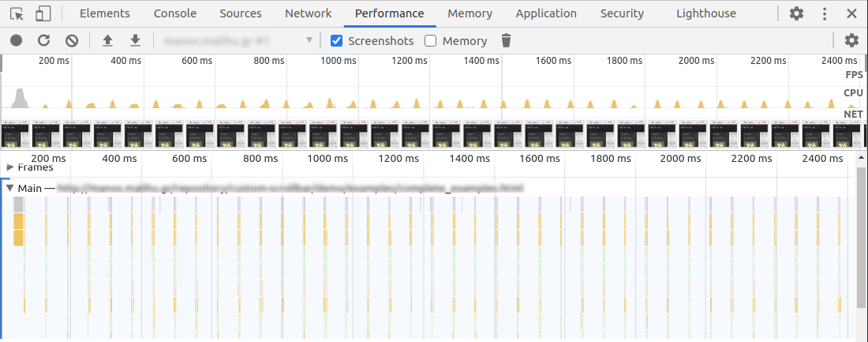Click the trash collect garbage icon
This screenshot has width=868, height=342.
(507, 40)
